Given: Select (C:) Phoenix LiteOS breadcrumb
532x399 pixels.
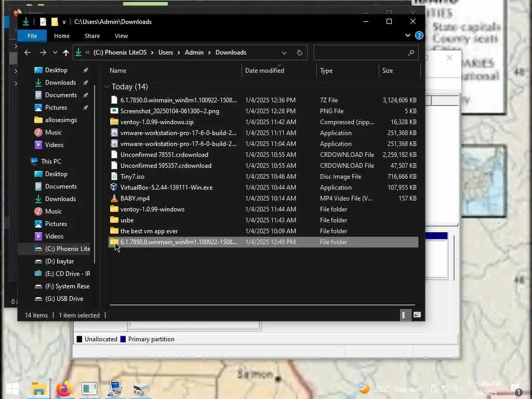Looking at the screenshot, I should (120, 52).
